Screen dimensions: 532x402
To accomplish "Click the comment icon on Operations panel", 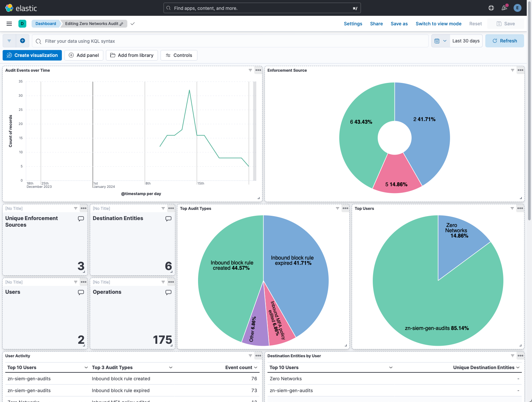I will click(168, 292).
